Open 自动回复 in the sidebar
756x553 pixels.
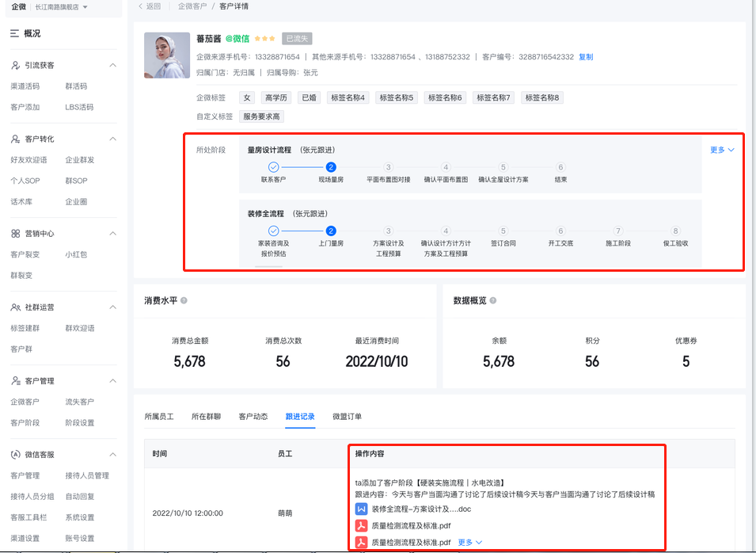point(79,497)
